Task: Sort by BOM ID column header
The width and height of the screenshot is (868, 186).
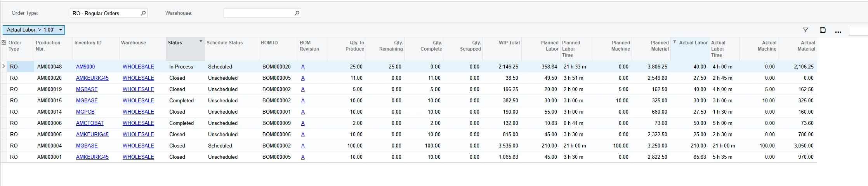Action: [278, 49]
